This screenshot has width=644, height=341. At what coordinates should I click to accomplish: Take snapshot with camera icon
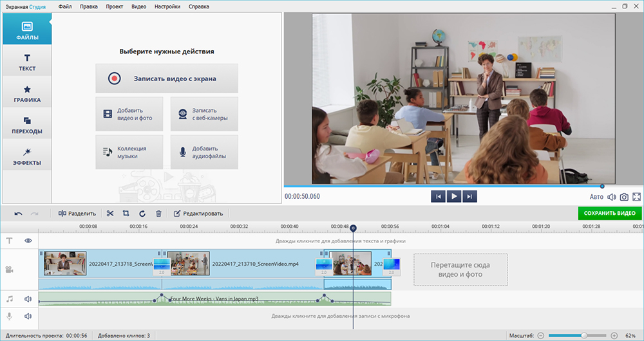click(624, 197)
